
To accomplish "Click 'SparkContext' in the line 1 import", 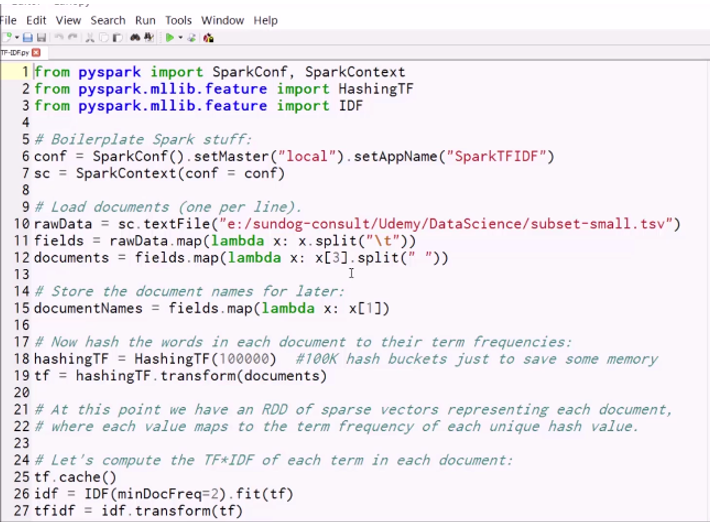I will pyautogui.click(x=355, y=72).
